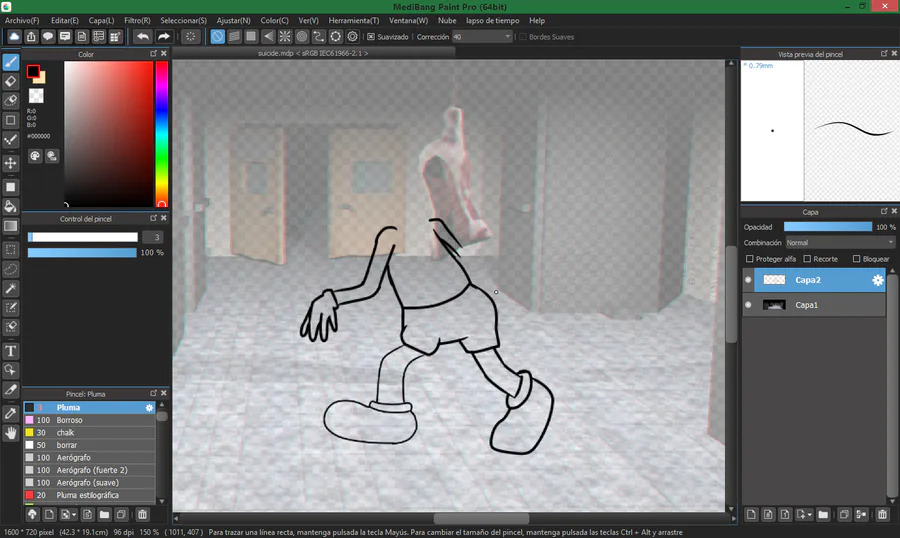Viewport: 900px width, 538px height.
Task: Undock the Vista previa del pincel panel
Action: (x=884, y=53)
